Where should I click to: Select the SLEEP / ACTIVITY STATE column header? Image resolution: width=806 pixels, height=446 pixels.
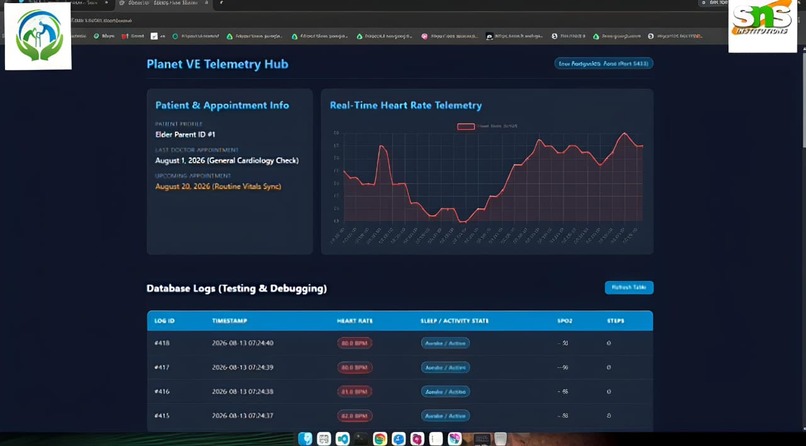pos(454,321)
